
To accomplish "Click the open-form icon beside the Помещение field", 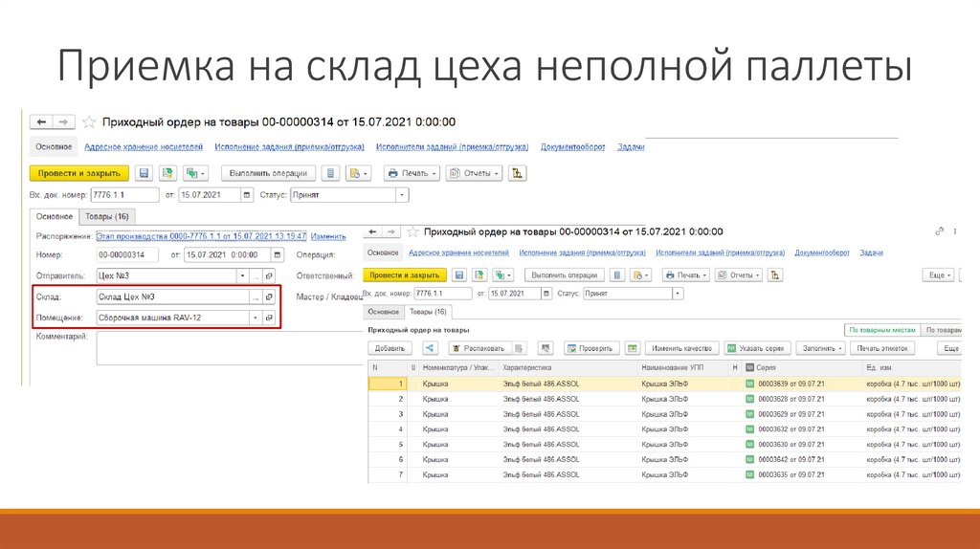I will click(x=269, y=318).
